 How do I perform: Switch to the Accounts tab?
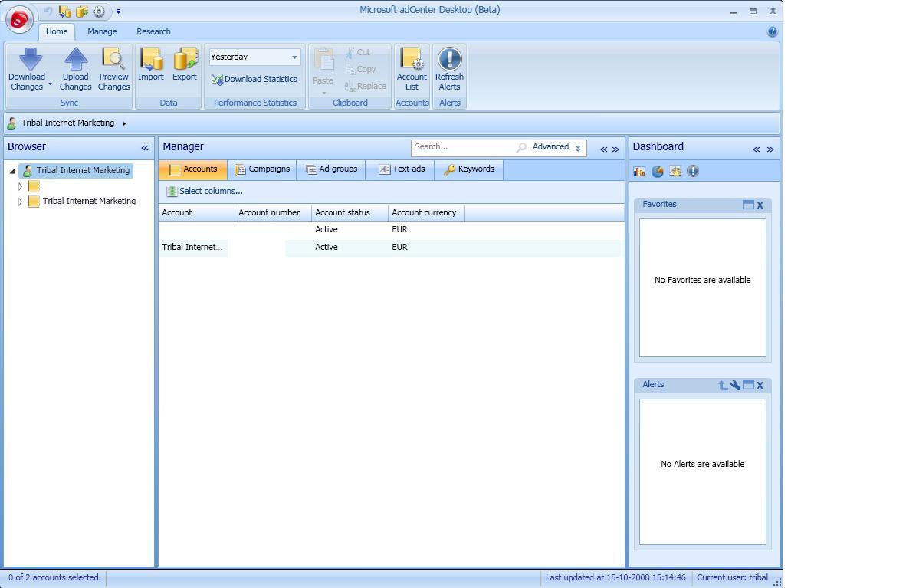tap(193, 169)
